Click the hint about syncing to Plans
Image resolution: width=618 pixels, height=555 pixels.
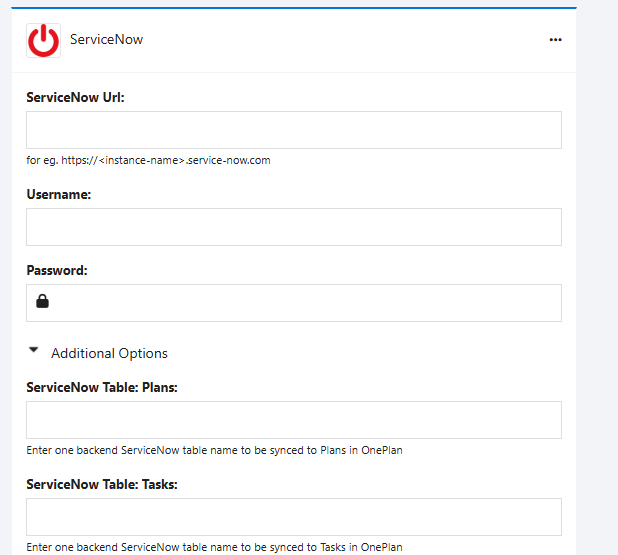214,450
